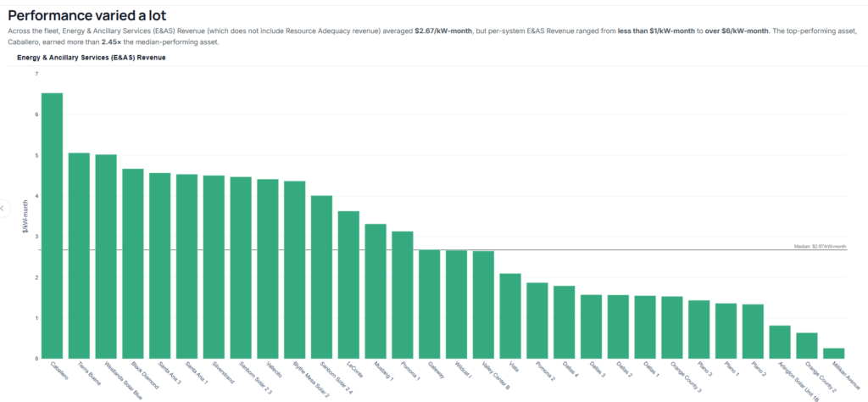The image size is (868, 402).
Task: Select the Pomona 1 bar
Action: coord(403,295)
